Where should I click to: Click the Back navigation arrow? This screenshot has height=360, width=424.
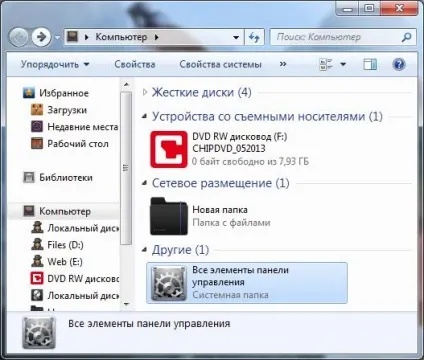coord(18,37)
